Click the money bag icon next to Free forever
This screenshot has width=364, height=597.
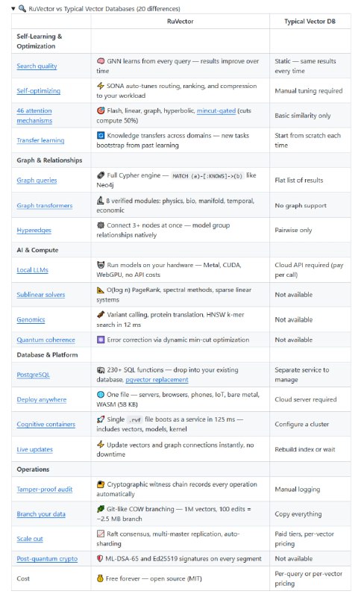(100, 578)
